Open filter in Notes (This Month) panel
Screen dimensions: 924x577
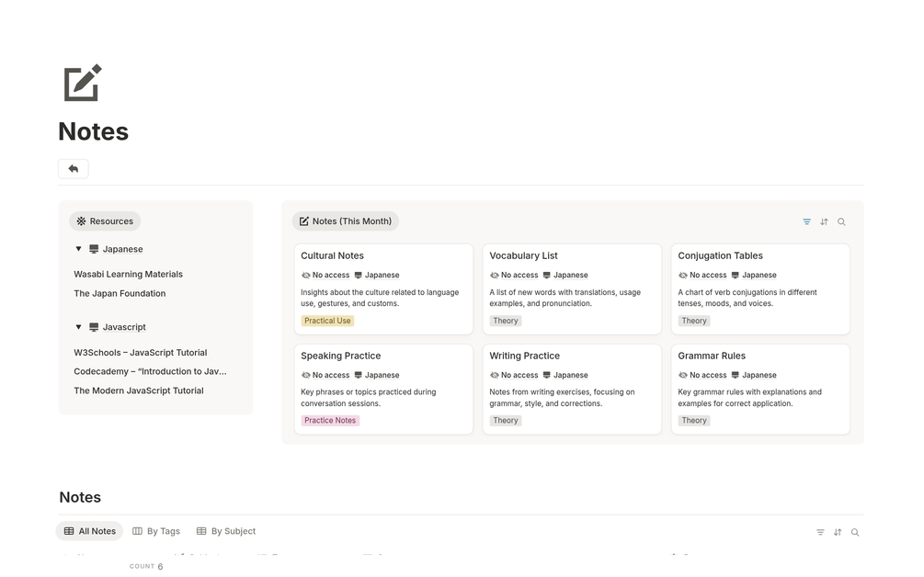(806, 222)
